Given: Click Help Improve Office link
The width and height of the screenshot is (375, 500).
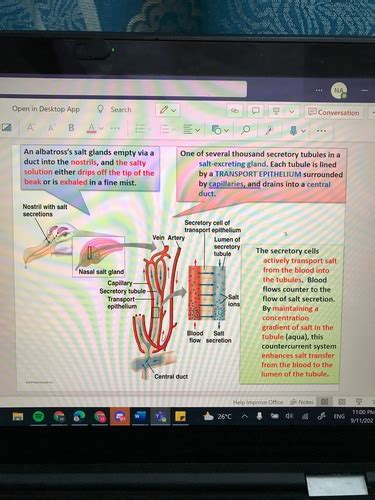Looking at the screenshot, I should 258,402.
